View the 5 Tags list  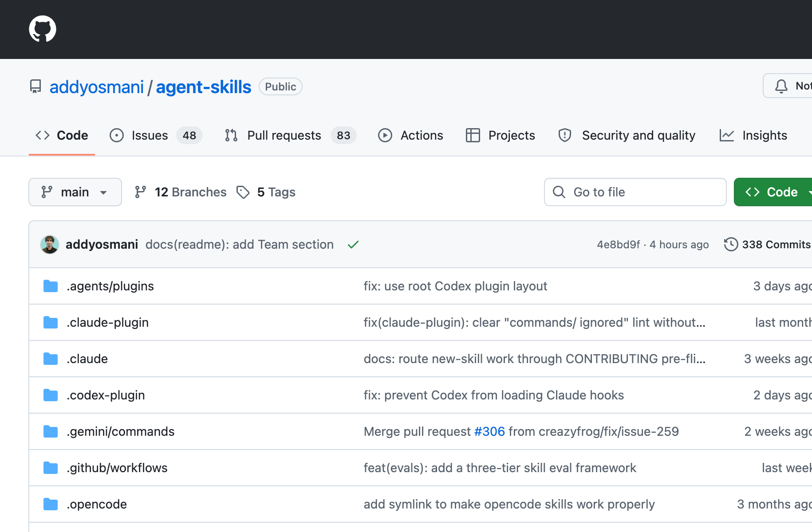point(266,192)
